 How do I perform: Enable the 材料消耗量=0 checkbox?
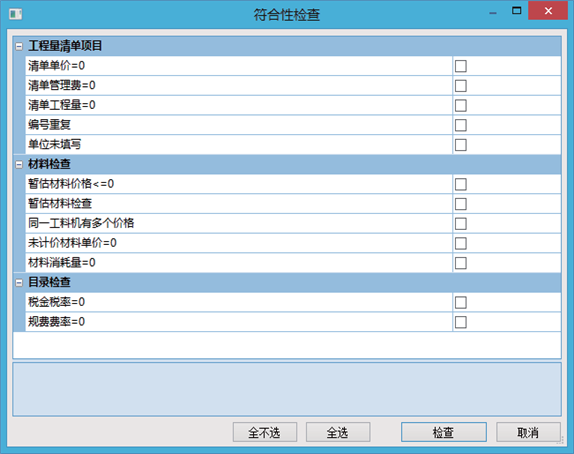461,263
